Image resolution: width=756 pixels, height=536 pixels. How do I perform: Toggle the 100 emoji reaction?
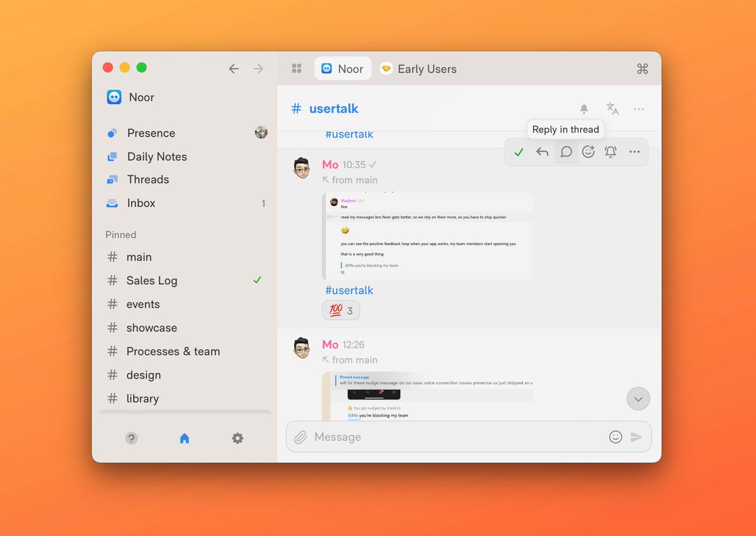(x=341, y=310)
